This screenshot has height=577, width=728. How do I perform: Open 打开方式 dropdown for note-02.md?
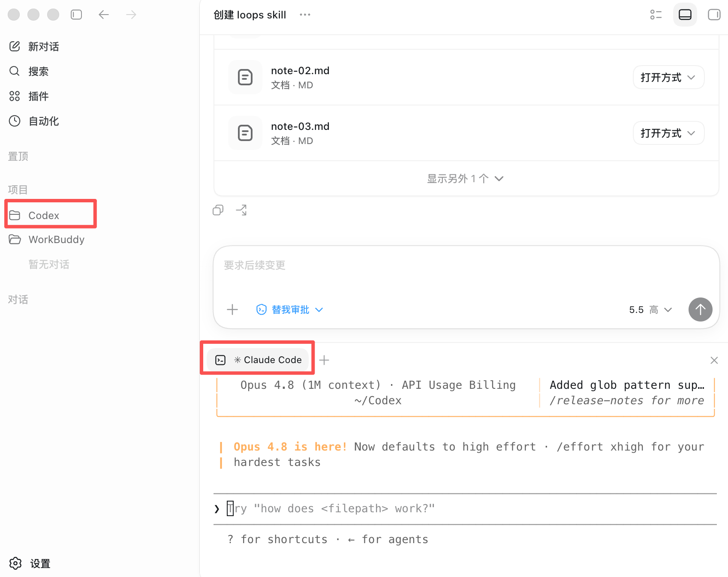tap(668, 77)
